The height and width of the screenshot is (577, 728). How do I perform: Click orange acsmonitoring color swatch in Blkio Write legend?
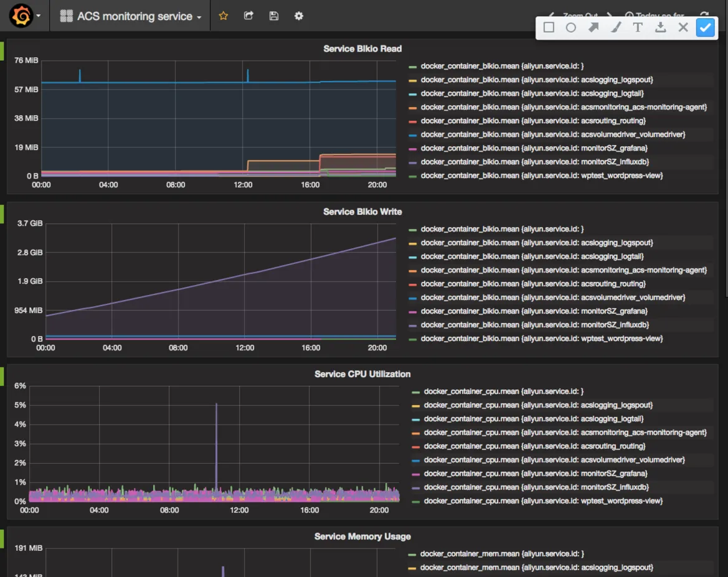click(x=413, y=271)
